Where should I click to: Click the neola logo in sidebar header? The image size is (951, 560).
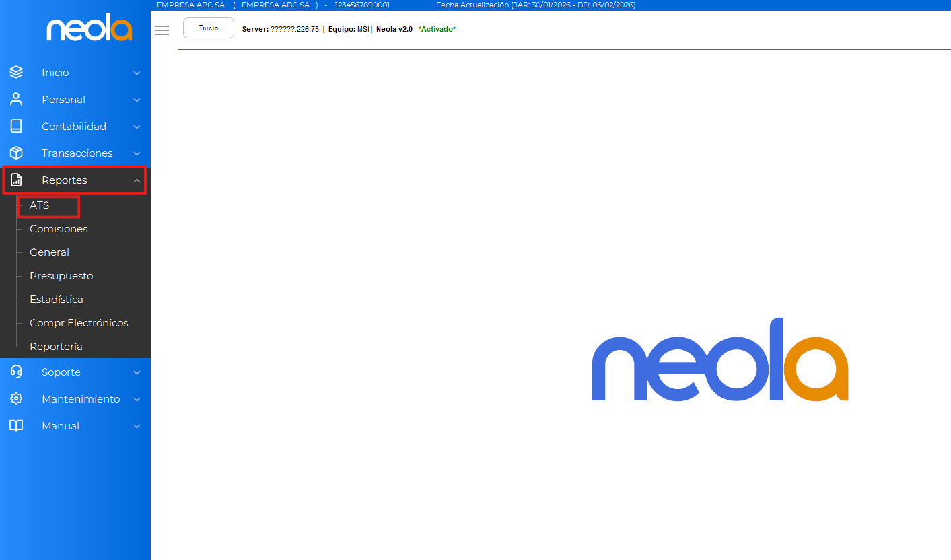tap(89, 29)
